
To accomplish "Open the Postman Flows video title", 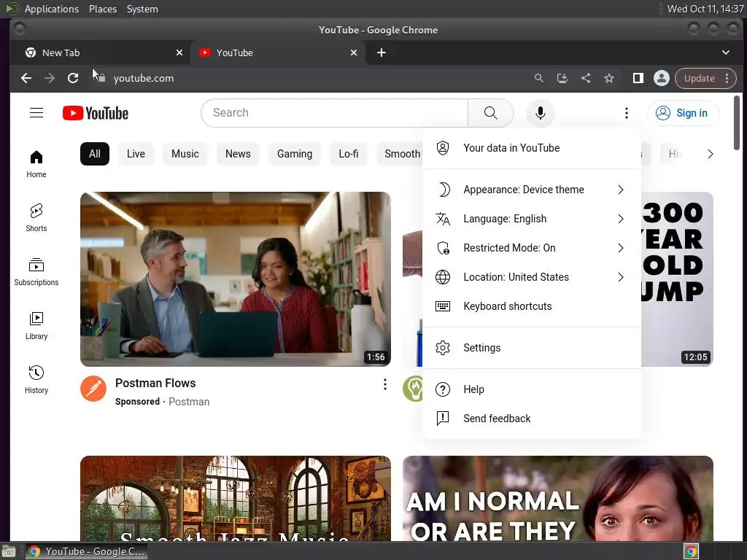I will (155, 384).
